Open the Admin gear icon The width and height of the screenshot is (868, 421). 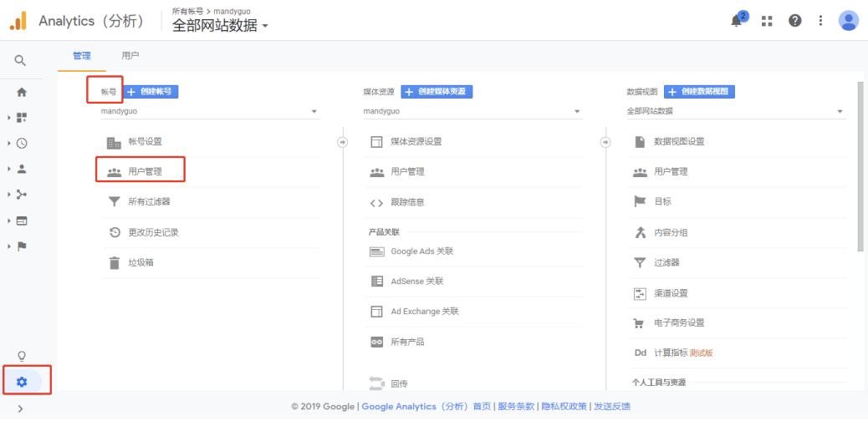pyautogui.click(x=22, y=381)
